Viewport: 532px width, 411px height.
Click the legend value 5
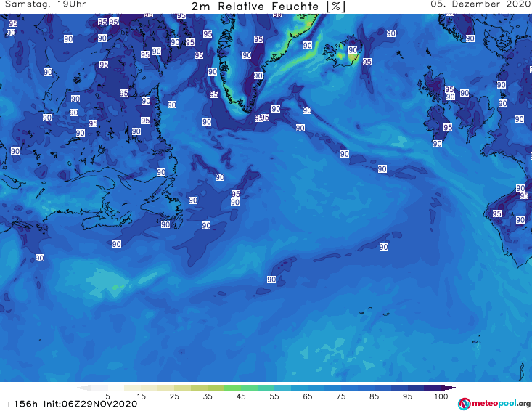pyautogui.click(x=107, y=396)
